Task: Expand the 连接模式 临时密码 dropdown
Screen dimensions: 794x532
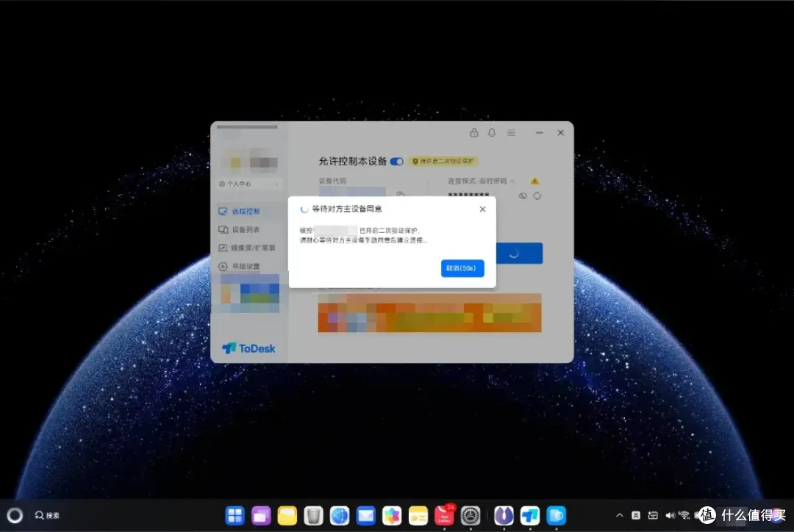Action: pos(481,181)
